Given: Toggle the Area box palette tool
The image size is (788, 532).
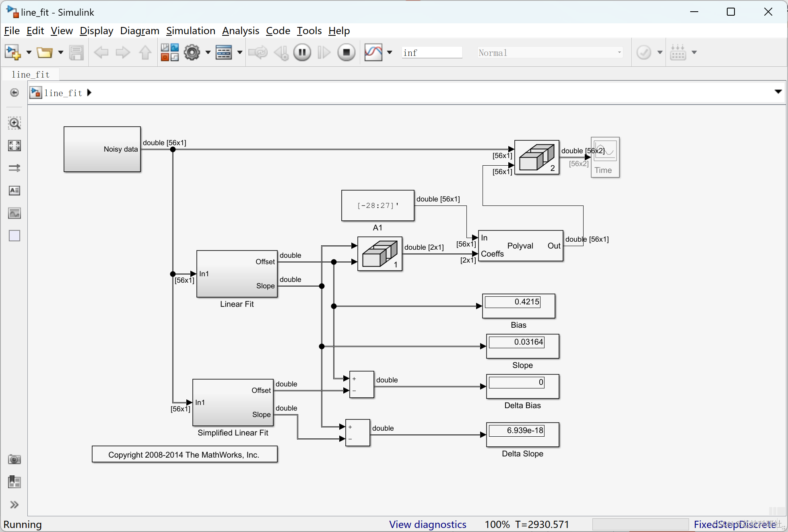Looking at the screenshot, I should (14, 236).
